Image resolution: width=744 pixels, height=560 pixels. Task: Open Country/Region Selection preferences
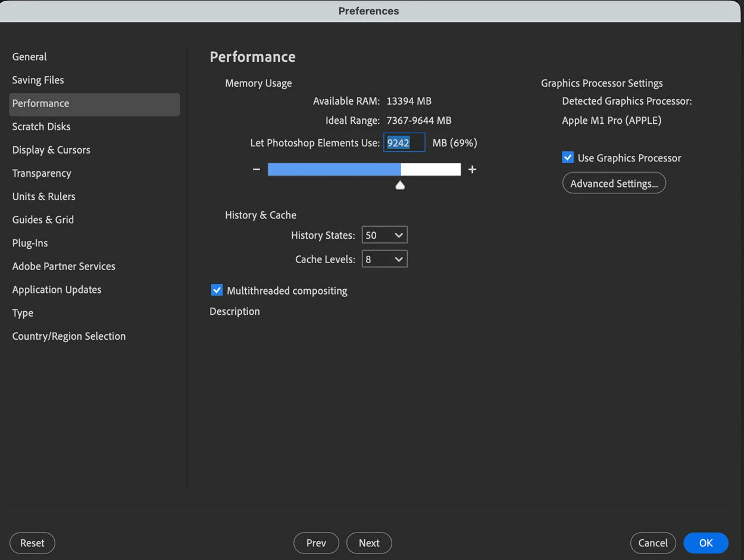pyautogui.click(x=69, y=336)
